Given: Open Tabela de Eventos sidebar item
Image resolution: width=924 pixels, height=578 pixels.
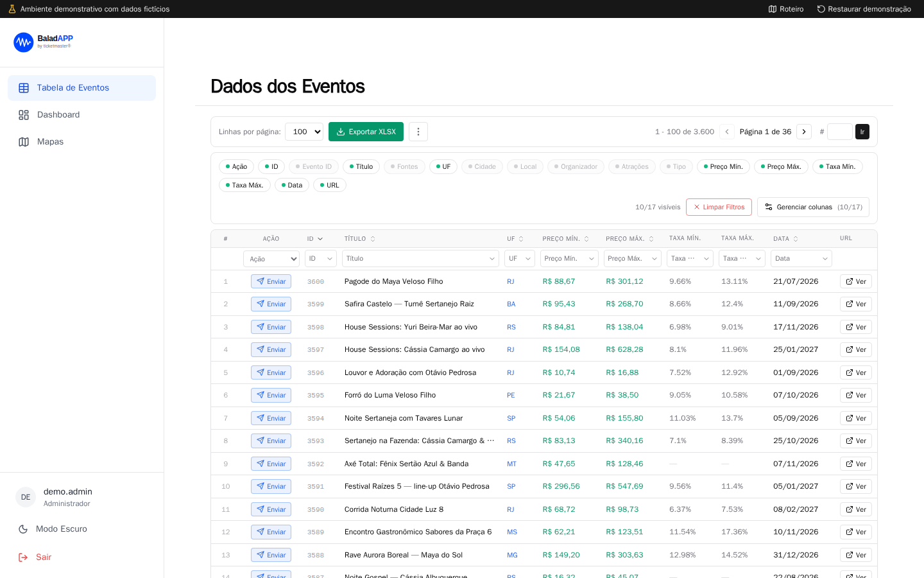Looking at the screenshot, I should (x=81, y=88).
